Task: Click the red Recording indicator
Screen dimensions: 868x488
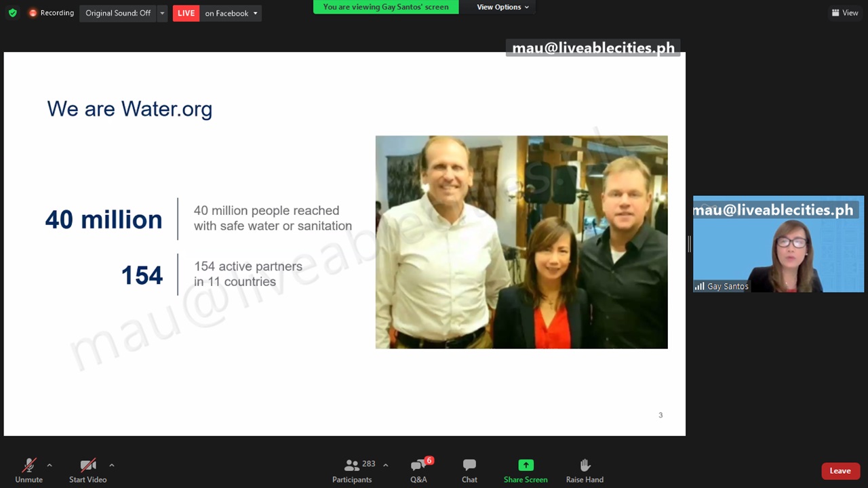Action: tap(51, 13)
